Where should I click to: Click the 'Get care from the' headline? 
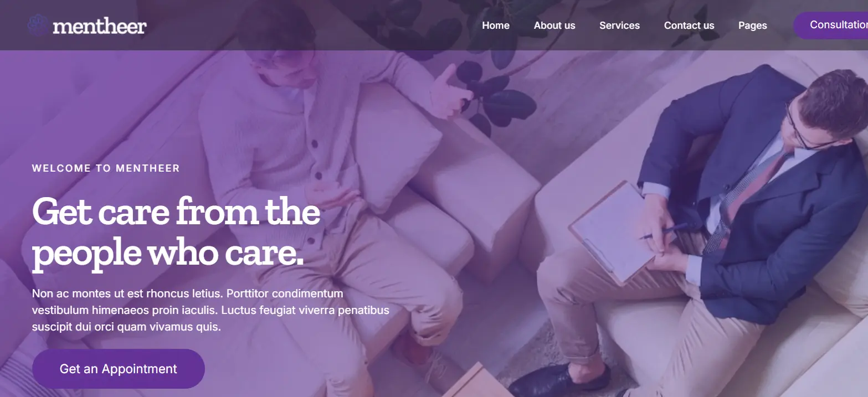coord(176,212)
